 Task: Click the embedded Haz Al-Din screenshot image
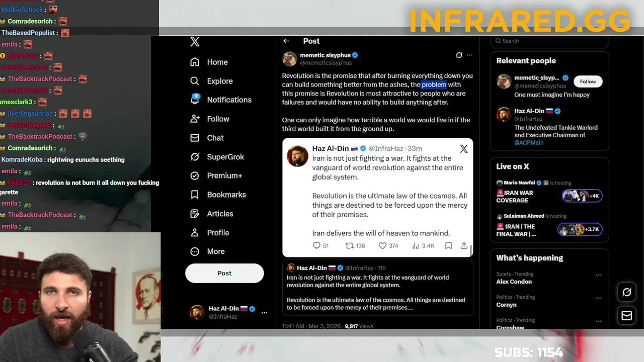click(377, 198)
